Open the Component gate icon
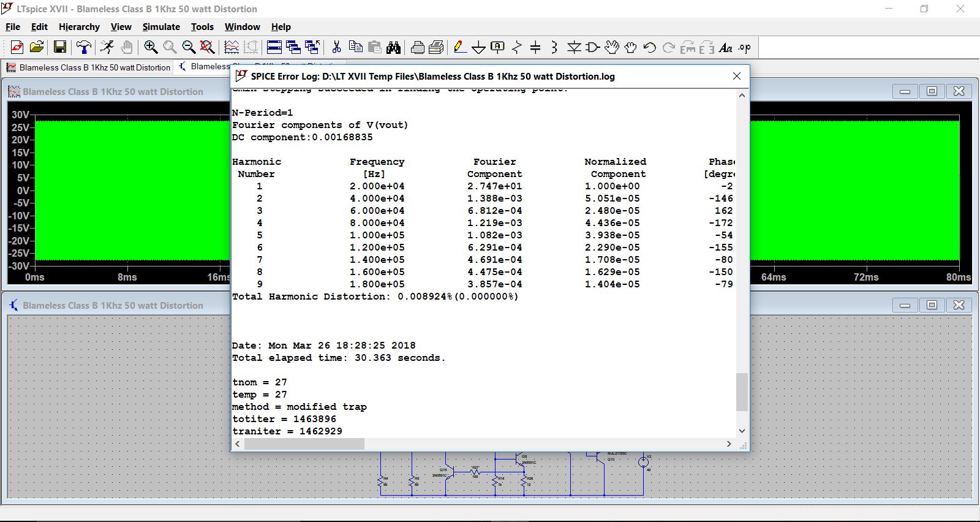Screen dimensions: 980x522 592,47
